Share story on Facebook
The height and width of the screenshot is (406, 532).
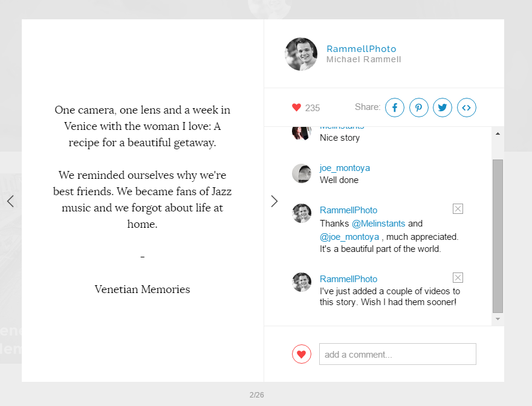click(x=395, y=108)
